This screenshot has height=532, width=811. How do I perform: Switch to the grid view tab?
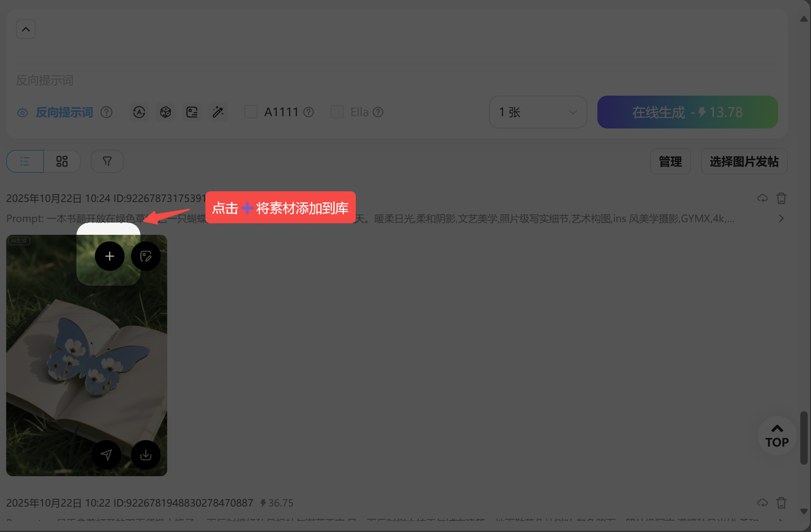(x=62, y=161)
